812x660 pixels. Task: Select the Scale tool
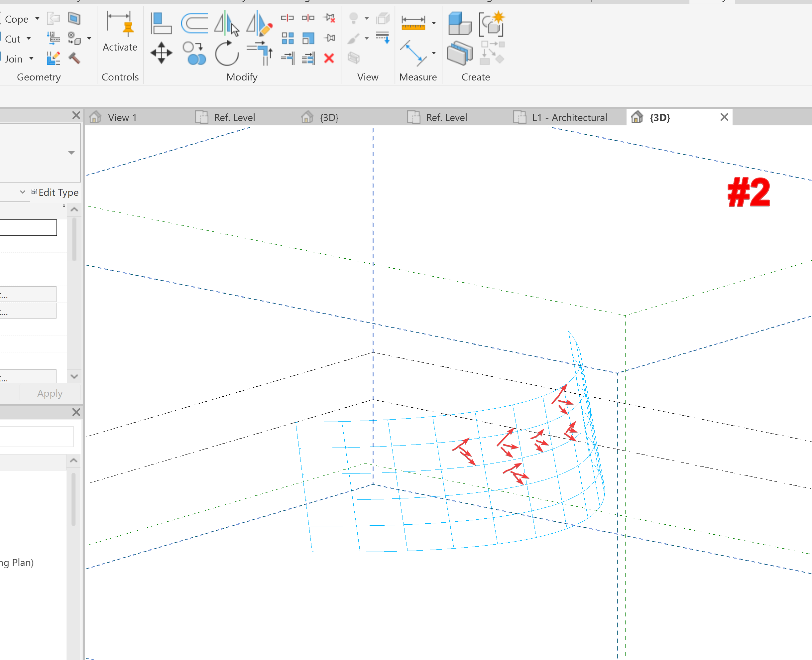tap(308, 38)
